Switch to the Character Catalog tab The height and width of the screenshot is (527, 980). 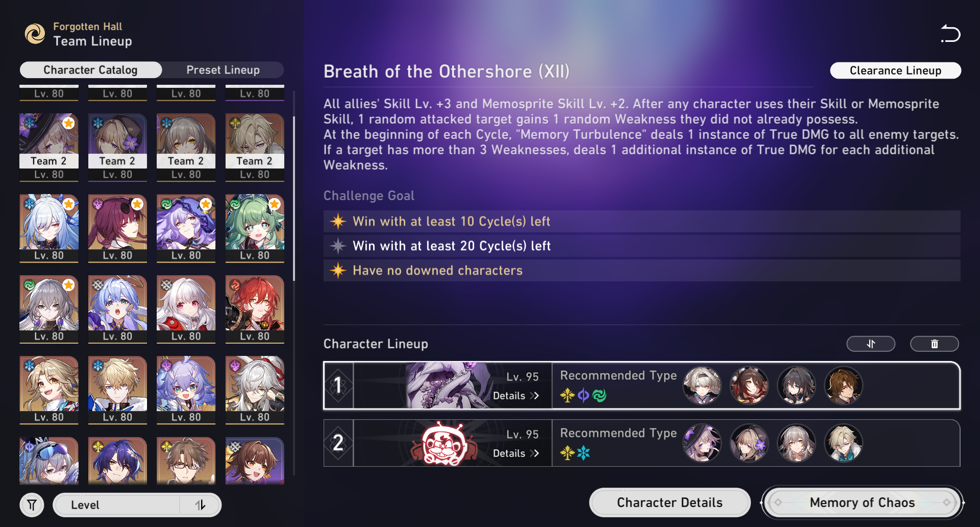click(90, 70)
